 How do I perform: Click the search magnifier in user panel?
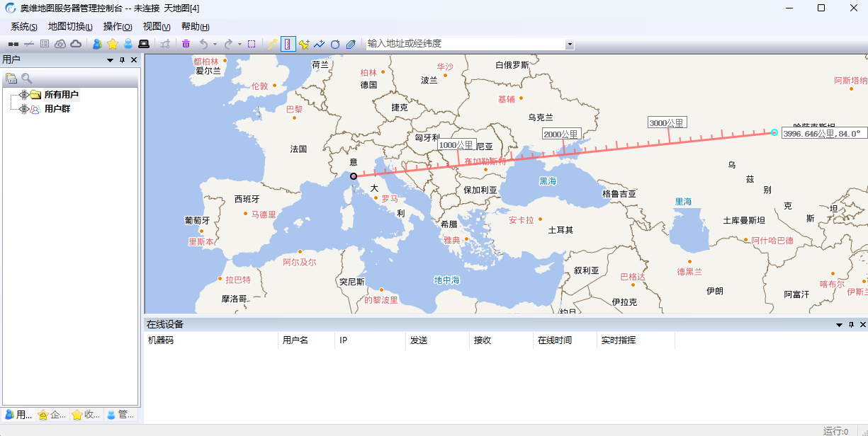coord(26,78)
